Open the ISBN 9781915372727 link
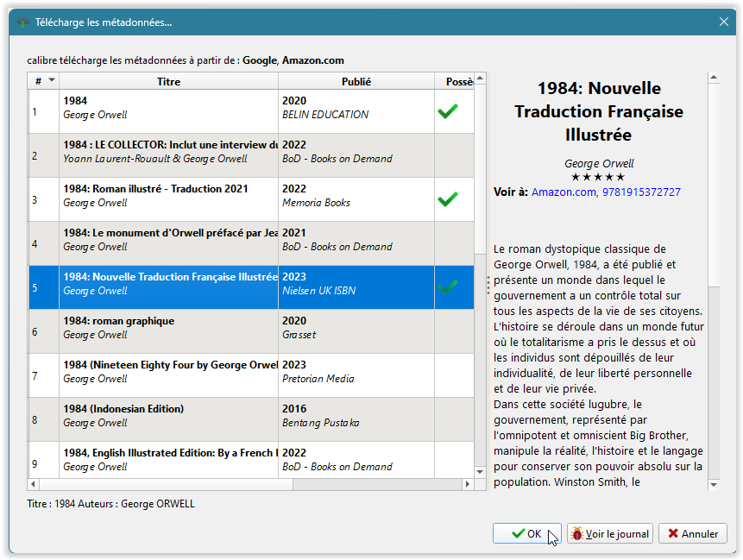This screenshot has height=560, width=743. [640, 192]
